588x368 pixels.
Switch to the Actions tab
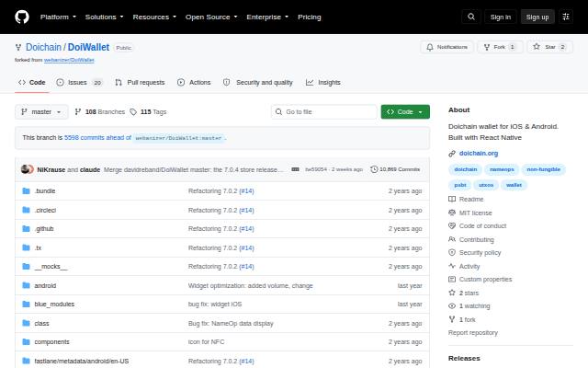tap(194, 82)
